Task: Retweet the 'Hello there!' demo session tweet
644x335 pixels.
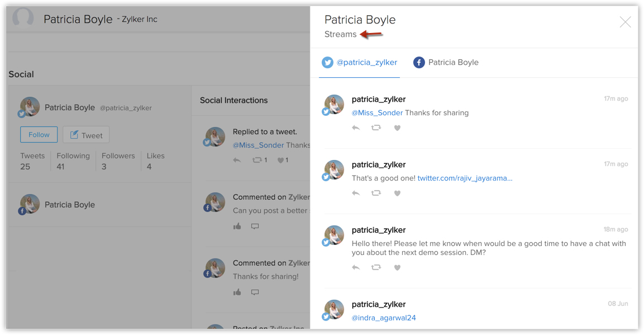Action: click(376, 268)
